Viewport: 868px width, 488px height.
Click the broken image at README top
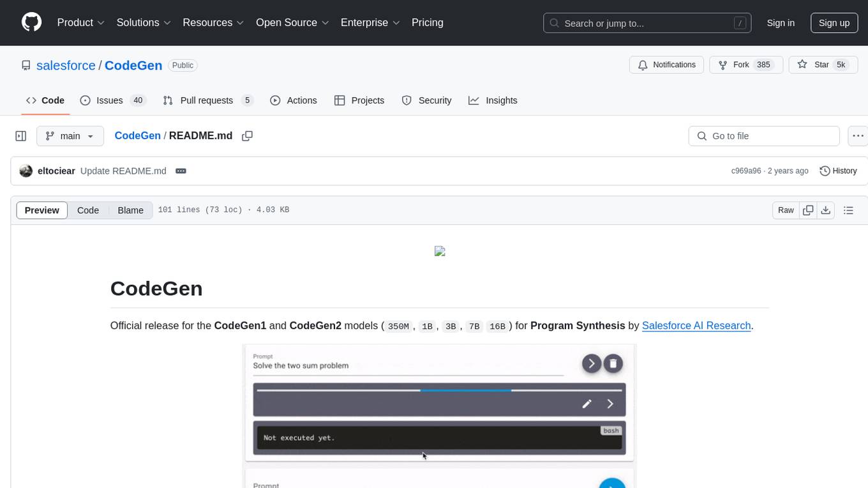click(440, 251)
